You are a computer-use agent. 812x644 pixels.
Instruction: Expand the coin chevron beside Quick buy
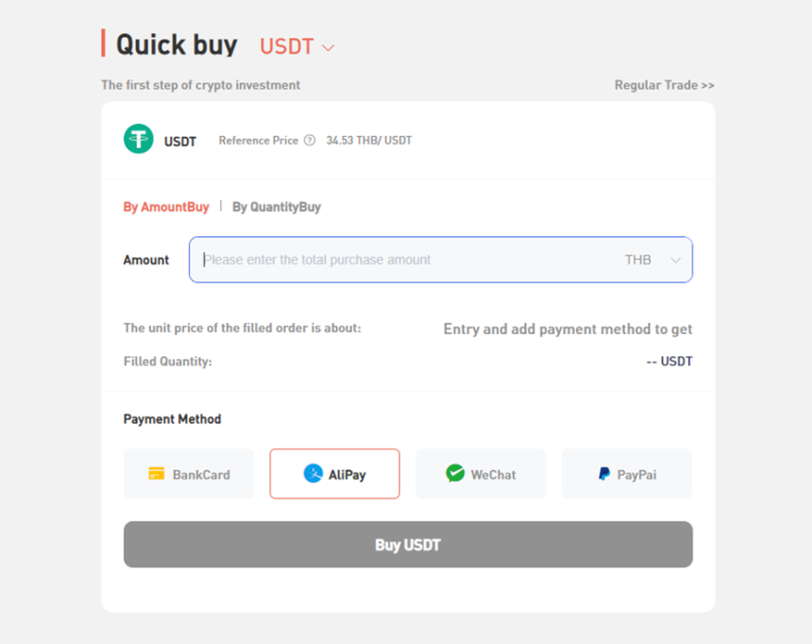[328, 47]
